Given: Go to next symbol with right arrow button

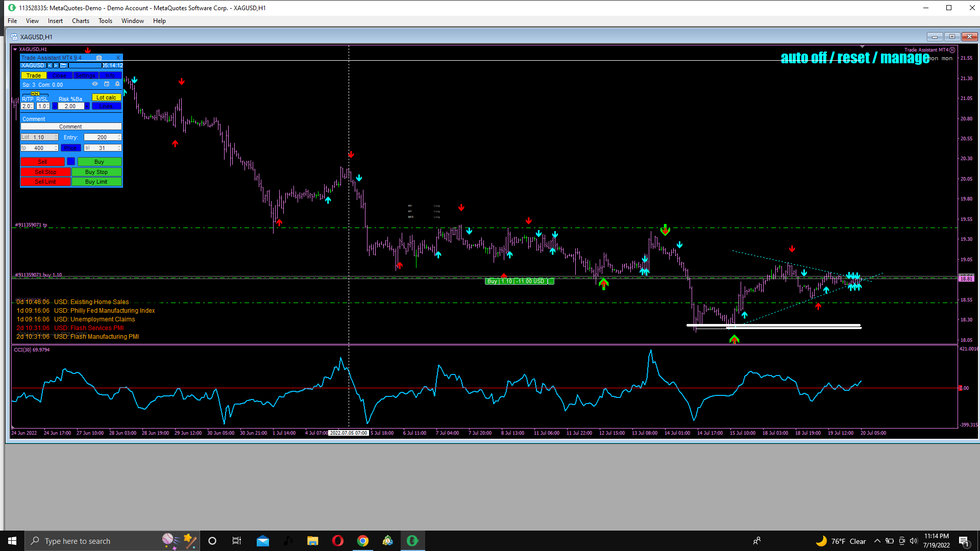Looking at the screenshot, I should (56, 65).
